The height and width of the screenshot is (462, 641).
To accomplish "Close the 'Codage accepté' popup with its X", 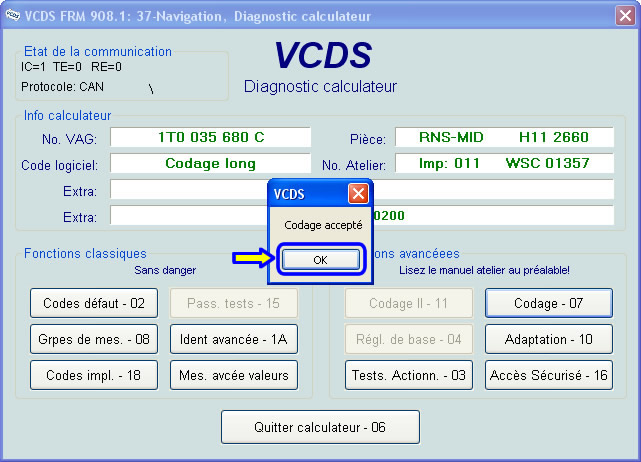I will coord(357,194).
